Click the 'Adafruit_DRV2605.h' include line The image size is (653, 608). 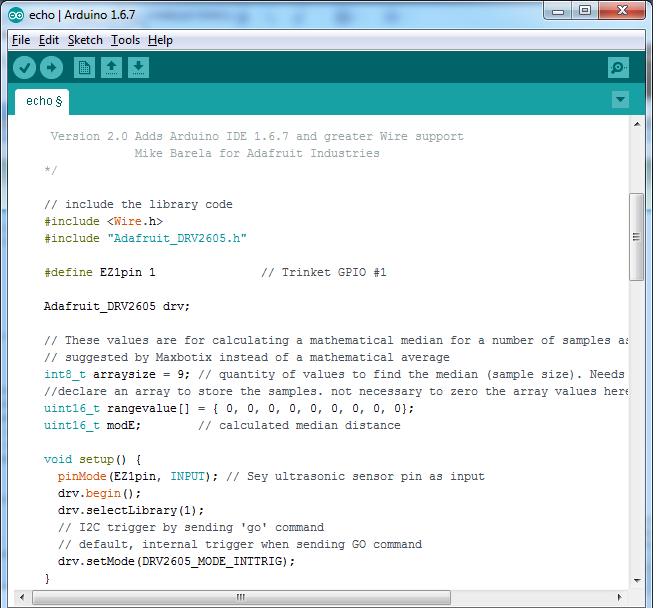145,239
